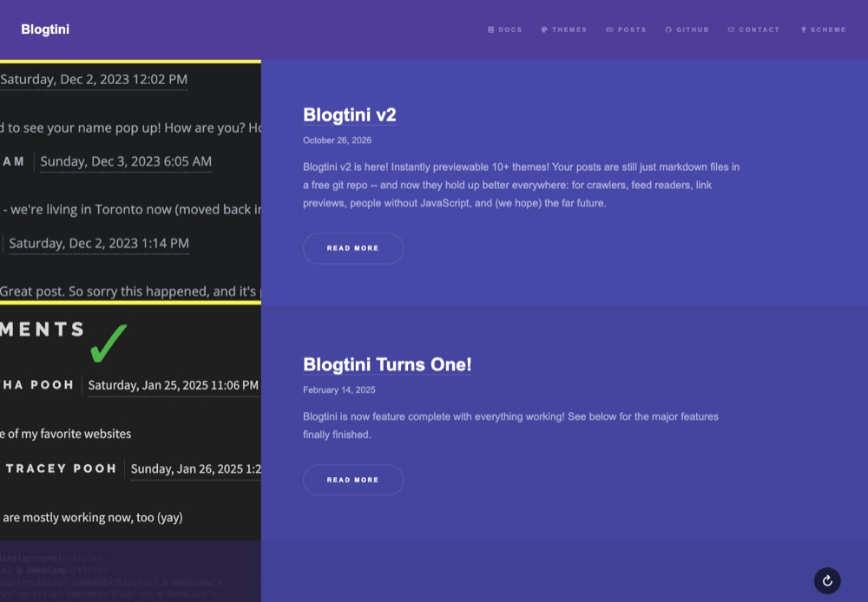The height and width of the screenshot is (602, 868).
Task: Open the Blogtini v2 post title
Action: pyautogui.click(x=349, y=115)
